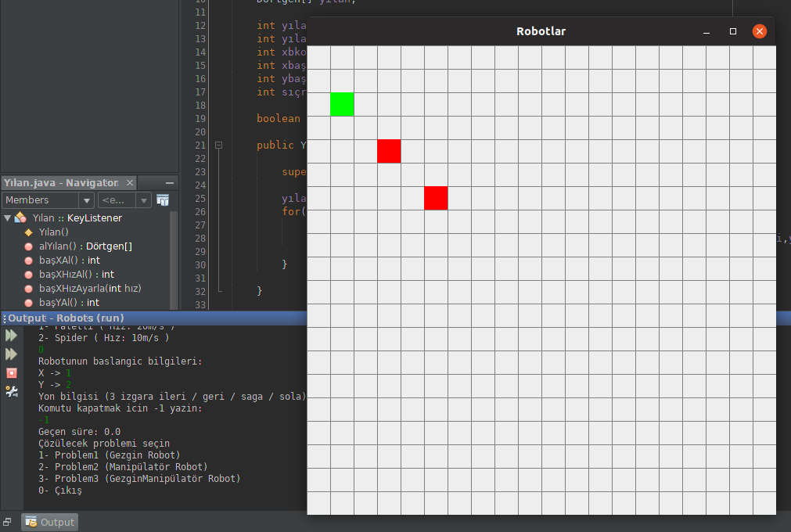The width and height of the screenshot is (791, 532).
Task: Select başXHızAl() : int method in Navigator
Action: tap(77, 275)
